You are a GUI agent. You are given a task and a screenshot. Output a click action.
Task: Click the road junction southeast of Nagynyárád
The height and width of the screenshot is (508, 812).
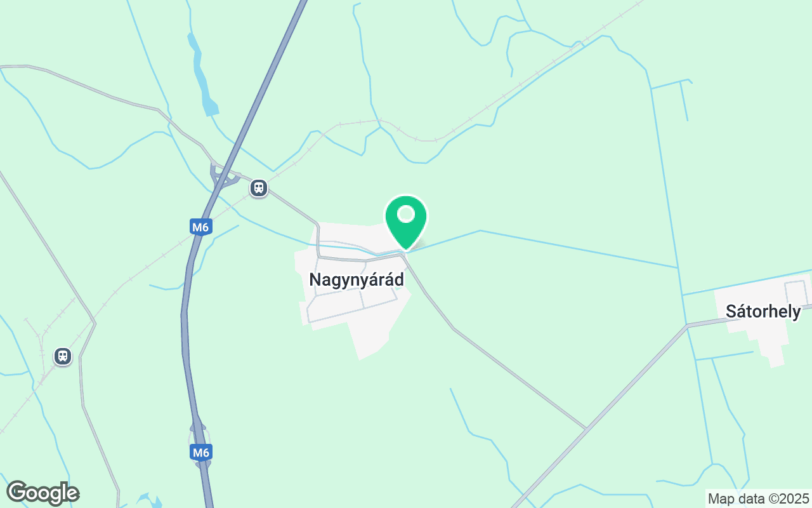(x=586, y=429)
